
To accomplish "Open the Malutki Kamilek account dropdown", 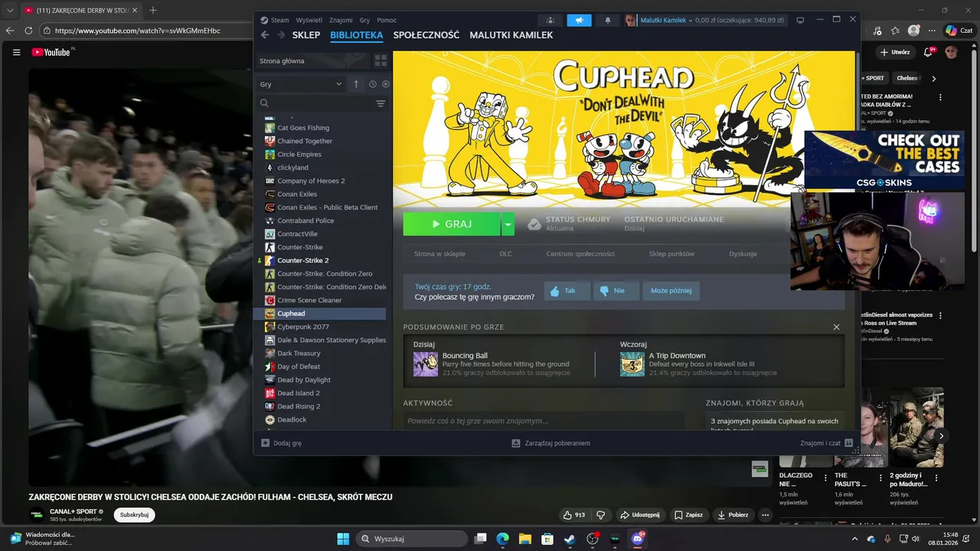I will (665, 21).
